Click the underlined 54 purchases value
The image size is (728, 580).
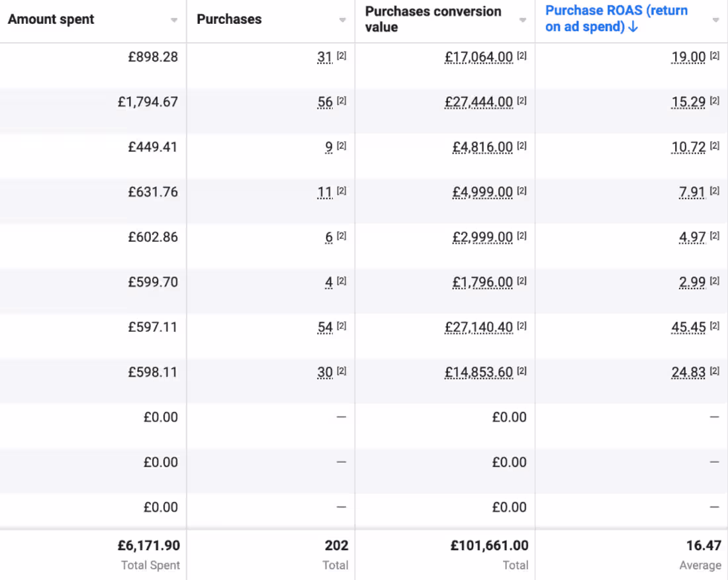[325, 326]
